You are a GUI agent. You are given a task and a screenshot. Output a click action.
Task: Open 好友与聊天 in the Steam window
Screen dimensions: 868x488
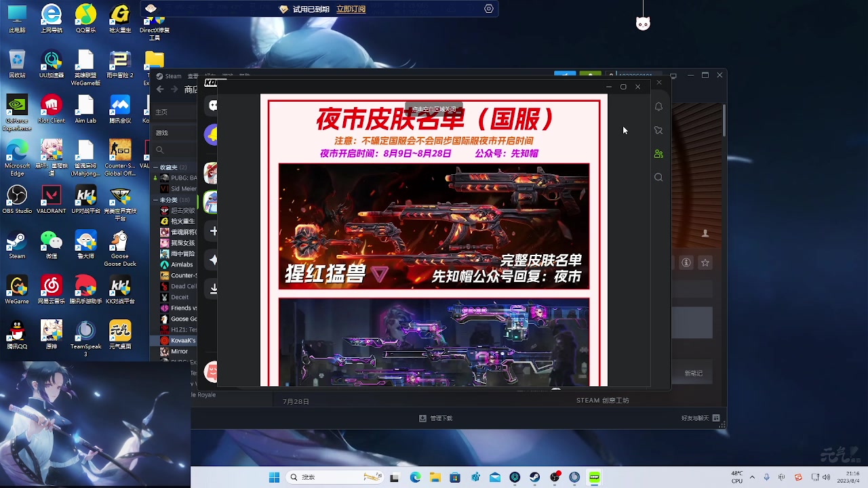click(x=701, y=418)
